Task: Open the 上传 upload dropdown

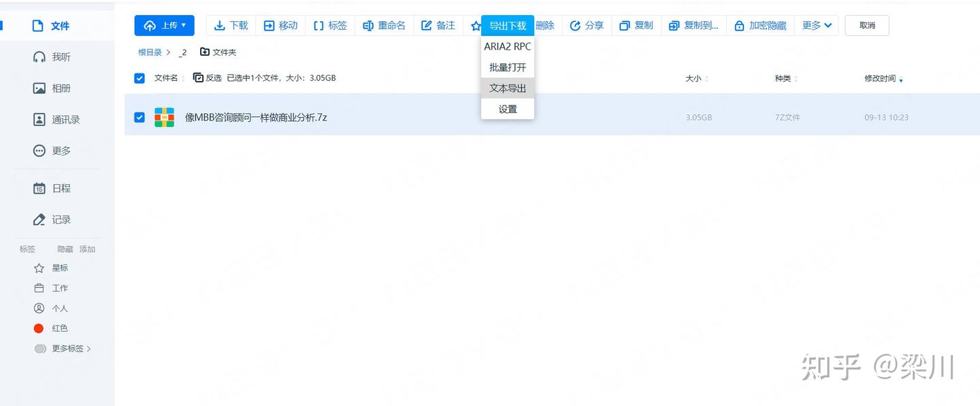Action: pyautogui.click(x=164, y=25)
